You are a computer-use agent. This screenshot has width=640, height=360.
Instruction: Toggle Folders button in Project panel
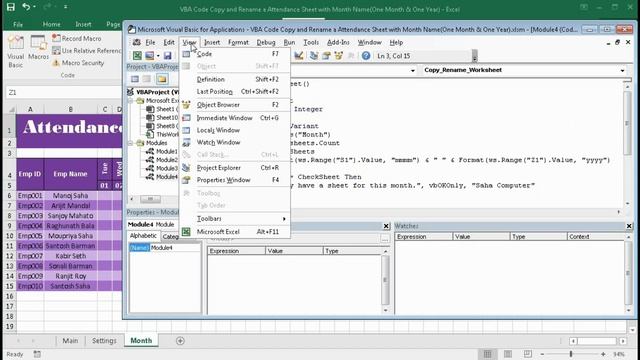coord(162,79)
